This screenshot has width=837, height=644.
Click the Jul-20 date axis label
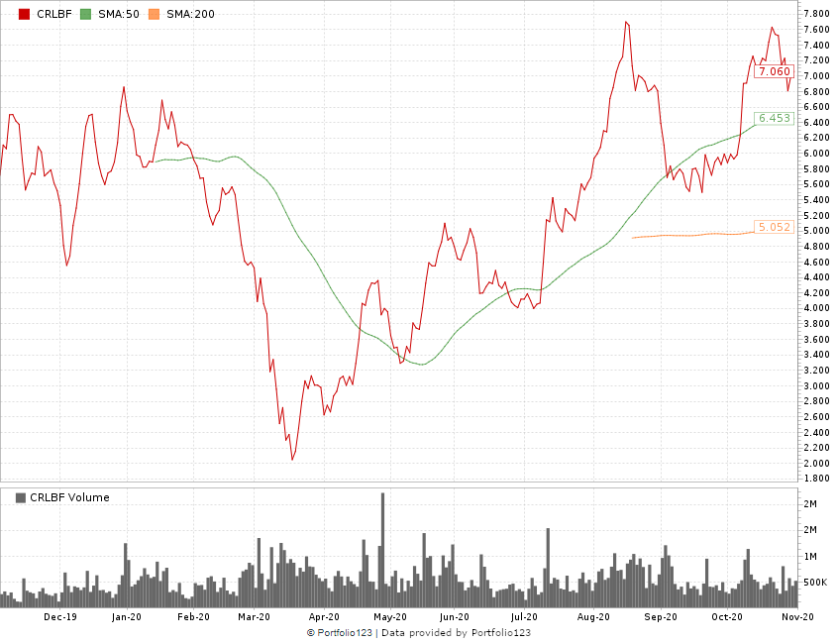(524, 617)
